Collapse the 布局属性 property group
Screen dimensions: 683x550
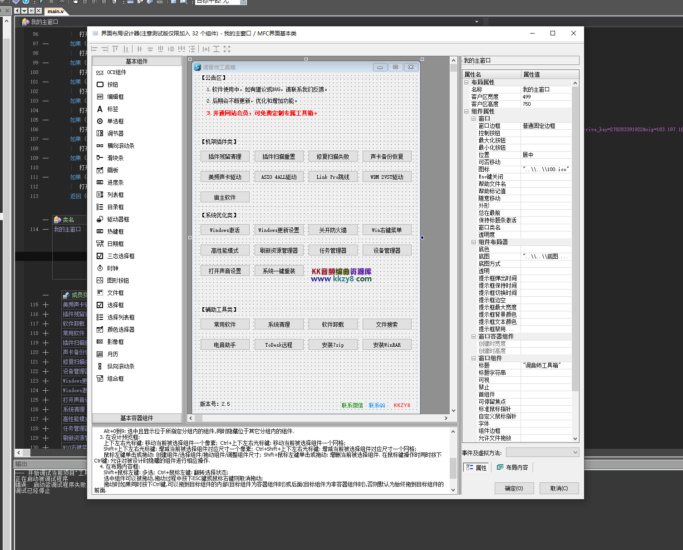(467, 82)
